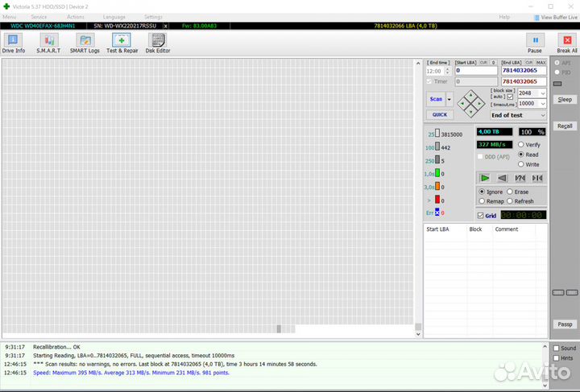Click the green 1,0s block swatch

tap(437, 173)
